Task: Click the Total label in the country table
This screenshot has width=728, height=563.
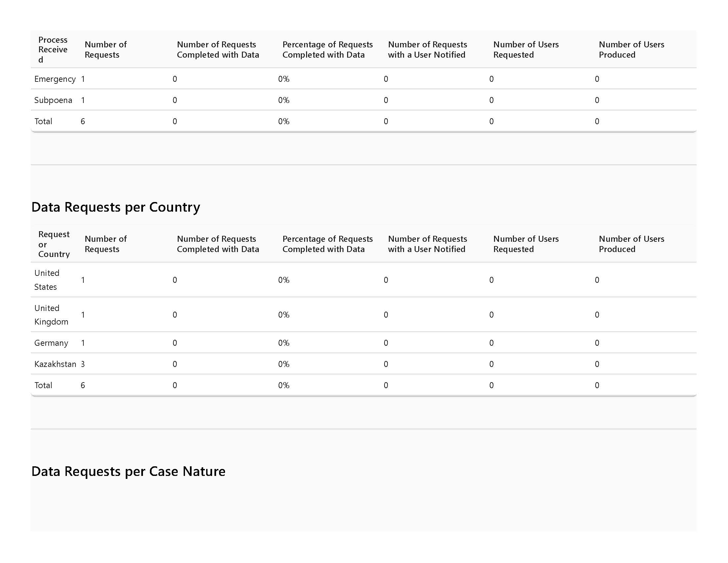Action: point(43,385)
